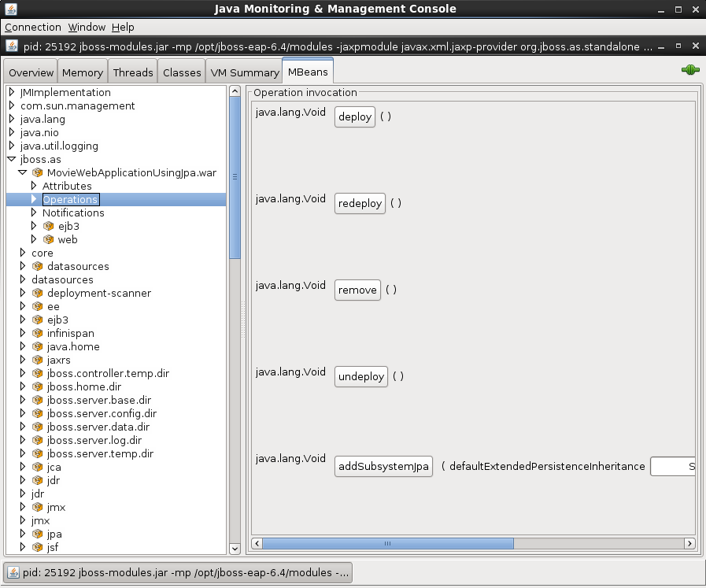Expand the Operations node arrow
The width and height of the screenshot is (706, 588).
click(34, 199)
